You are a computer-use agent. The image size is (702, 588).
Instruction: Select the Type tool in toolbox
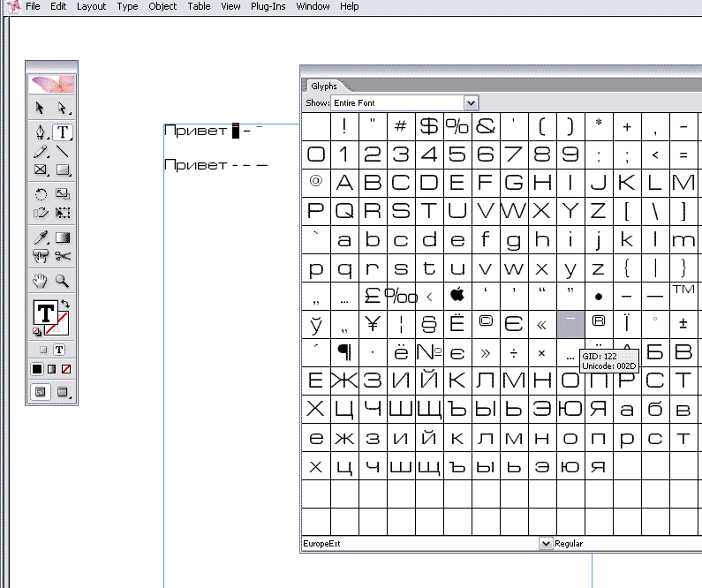coord(63,132)
